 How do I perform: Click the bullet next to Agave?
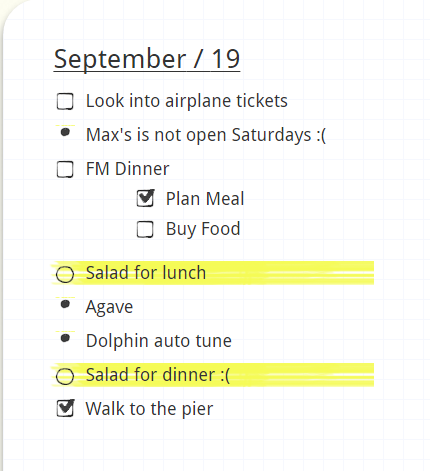[65, 304]
